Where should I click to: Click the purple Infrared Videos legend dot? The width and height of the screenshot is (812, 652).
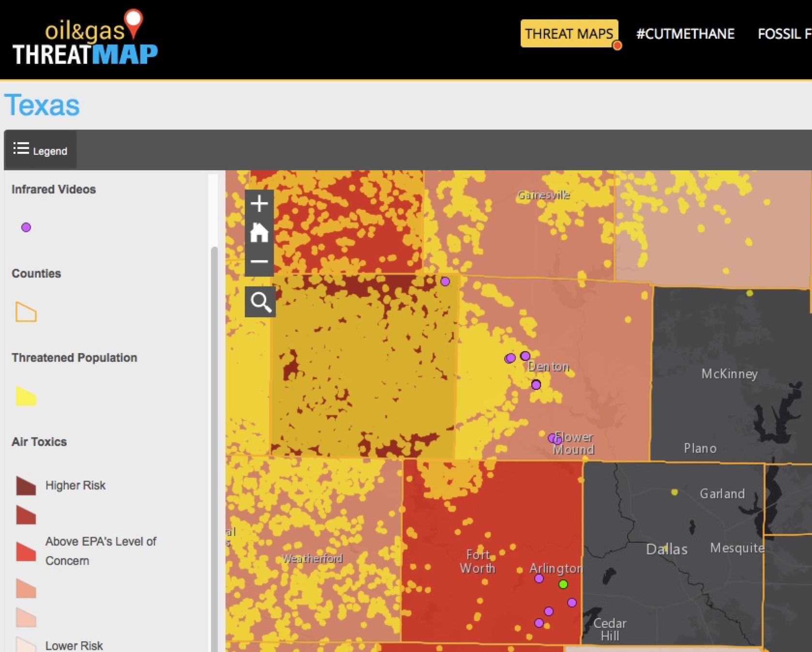[x=26, y=227]
